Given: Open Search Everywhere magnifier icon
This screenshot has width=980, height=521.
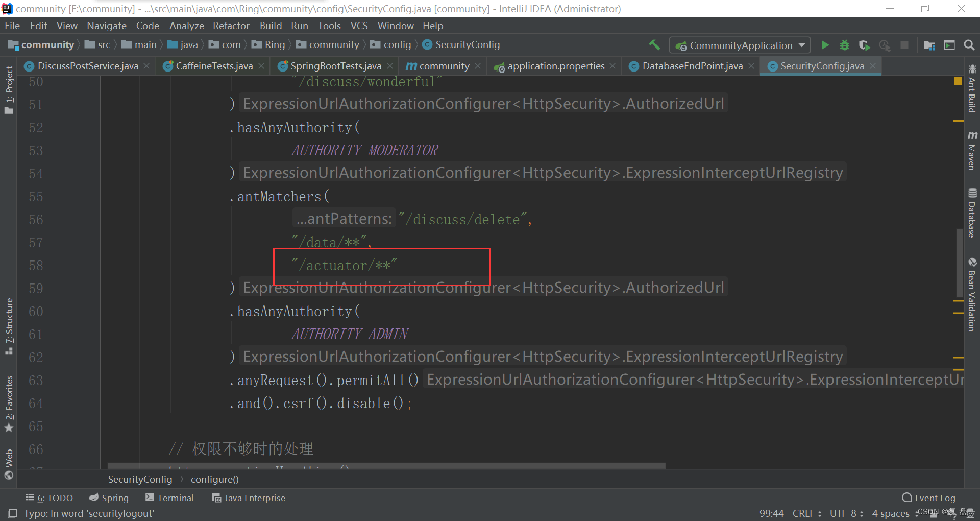Looking at the screenshot, I should click(969, 45).
